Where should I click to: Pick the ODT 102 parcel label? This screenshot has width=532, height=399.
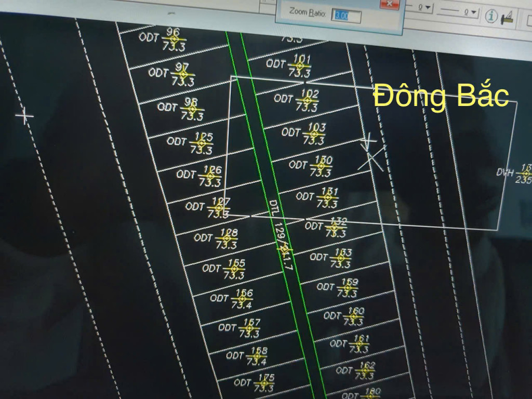point(284,98)
